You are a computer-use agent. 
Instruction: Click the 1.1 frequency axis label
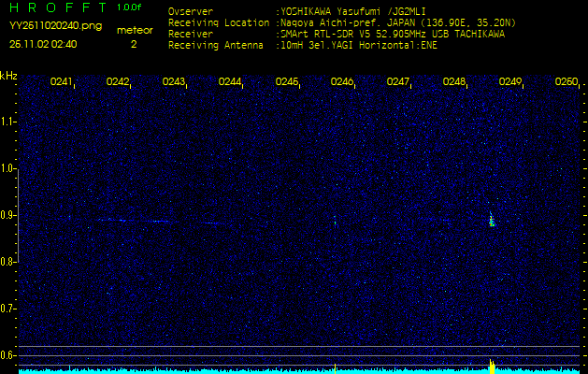[x=8, y=122]
